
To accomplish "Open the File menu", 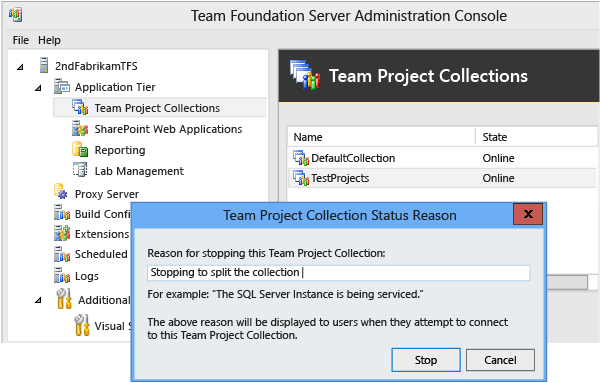I will click(x=21, y=40).
